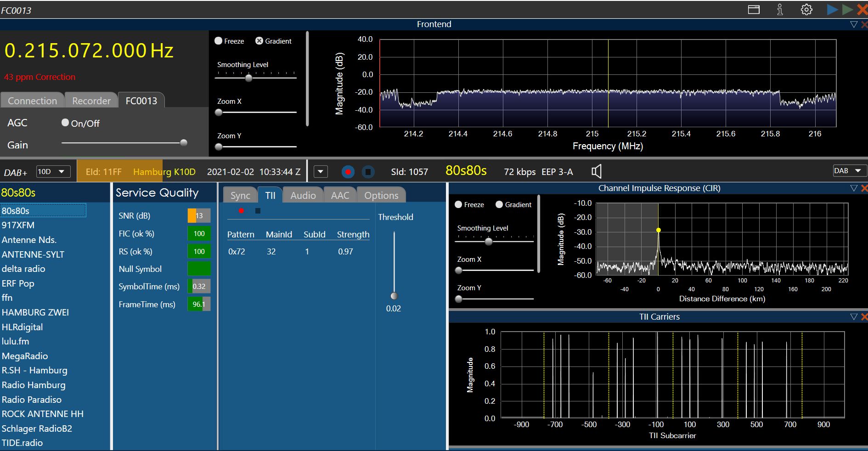This screenshot has height=451, width=868.
Task: Start recording with the red record button
Action: [348, 172]
